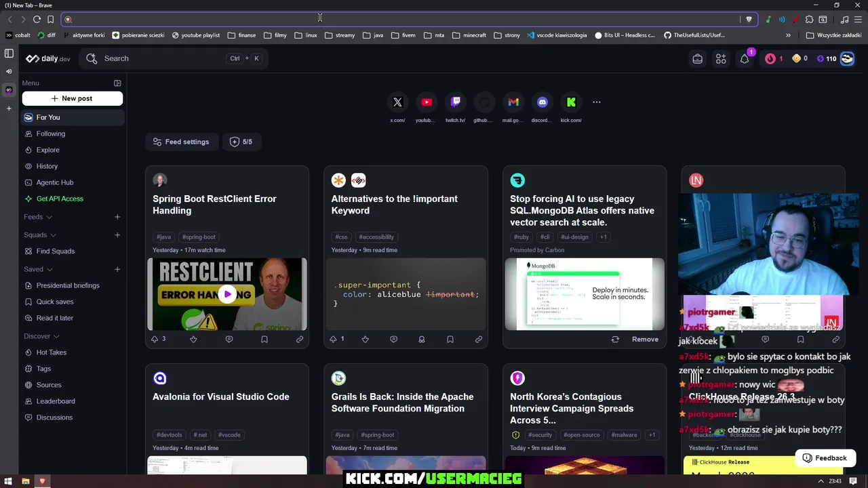Viewport: 868px width, 488px height.
Task: Open the minecraft bookmarks folder
Action: click(469, 35)
